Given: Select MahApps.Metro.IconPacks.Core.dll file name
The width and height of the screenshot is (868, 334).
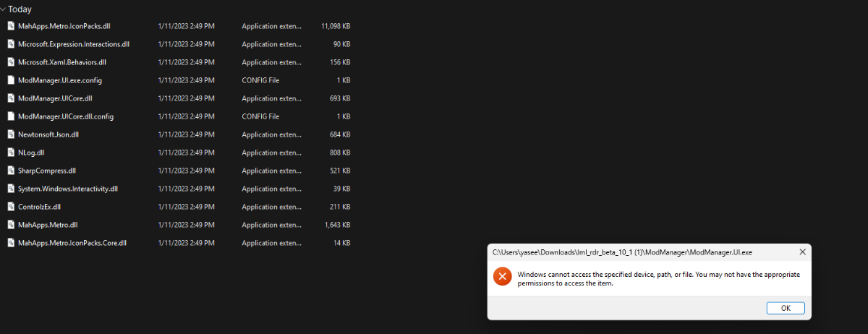Looking at the screenshot, I should pyautogui.click(x=72, y=243).
